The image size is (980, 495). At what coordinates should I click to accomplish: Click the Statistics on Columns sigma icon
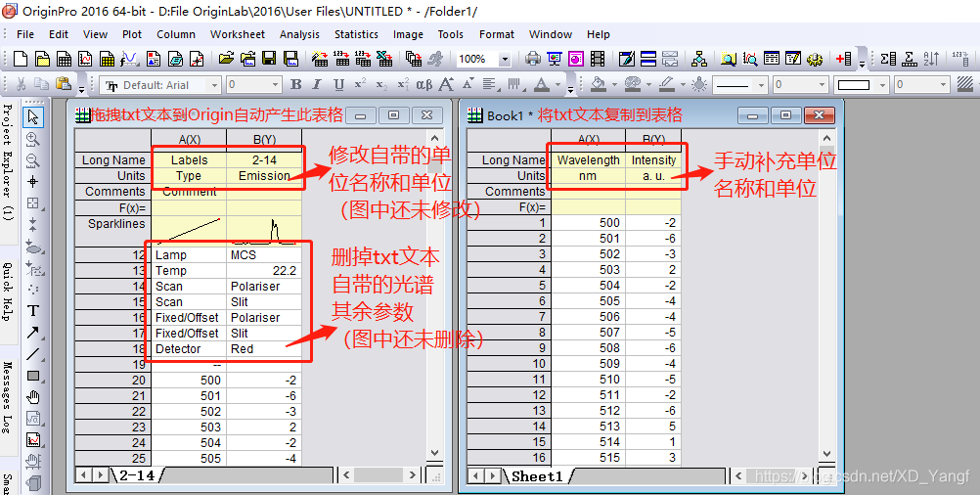[888, 60]
